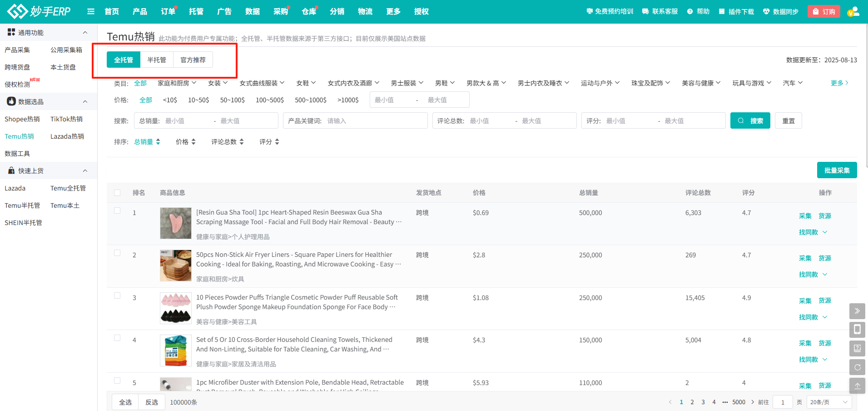The height and width of the screenshot is (411, 868).
Task: Go to next page arrow in pagination
Action: point(753,402)
